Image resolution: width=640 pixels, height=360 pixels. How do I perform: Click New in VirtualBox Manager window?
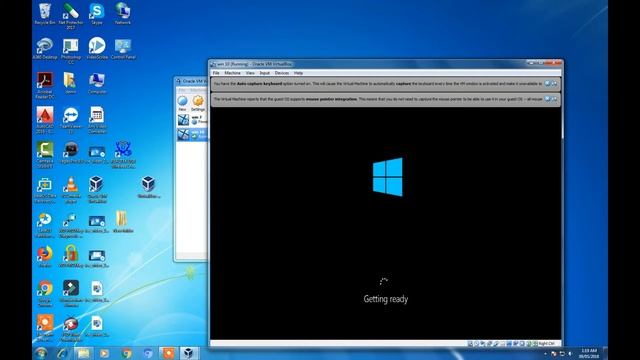(x=182, y=103)
